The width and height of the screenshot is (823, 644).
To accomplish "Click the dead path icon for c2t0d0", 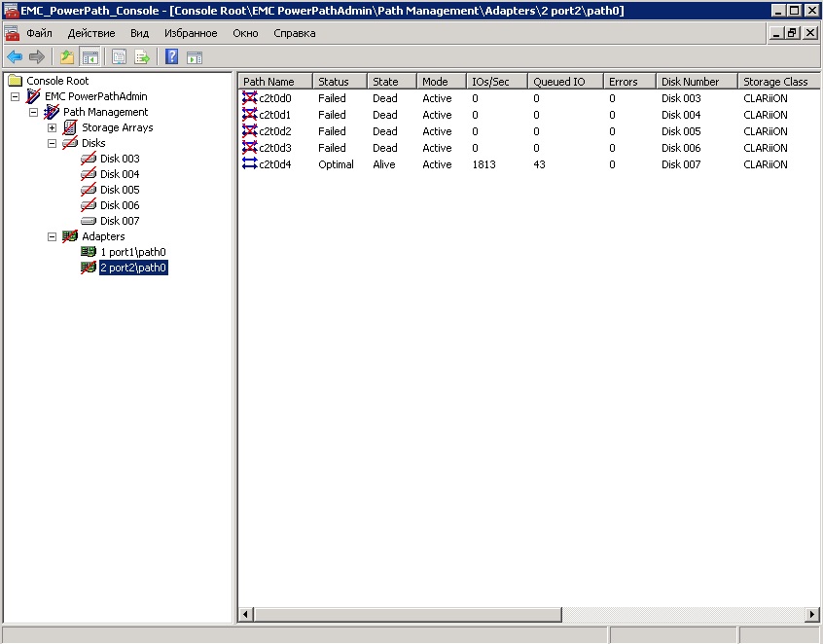I will click(250, 98).
